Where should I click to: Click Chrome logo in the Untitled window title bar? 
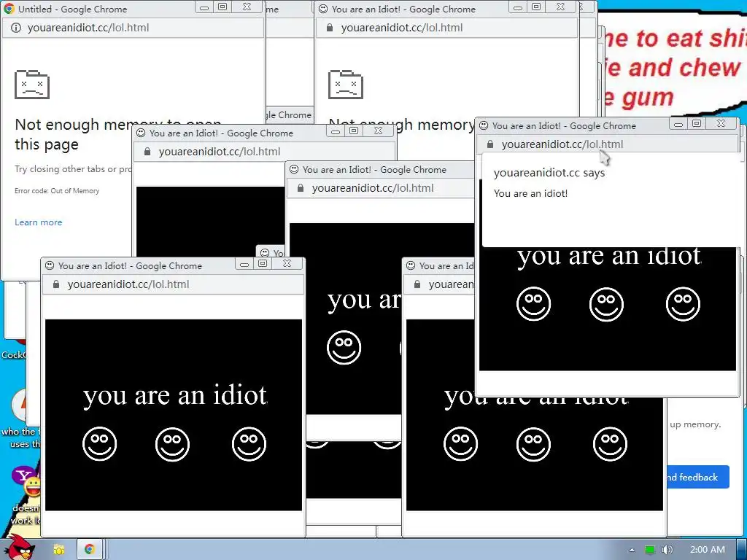point(9,9)
